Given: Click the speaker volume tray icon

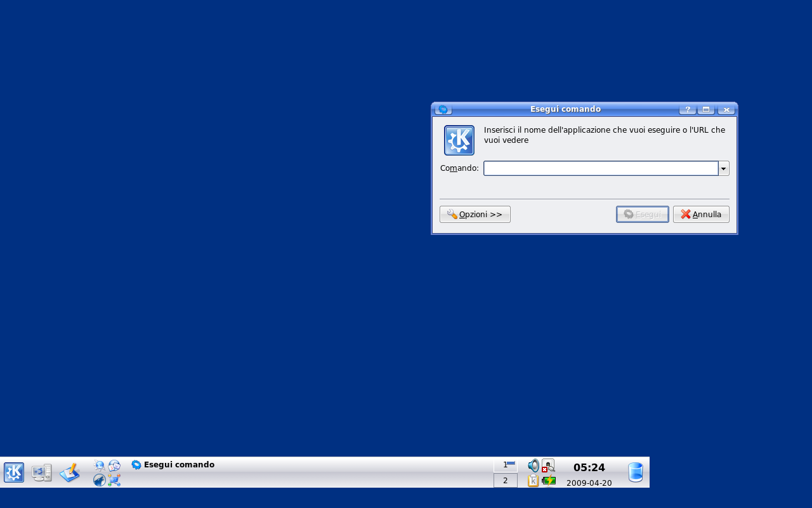Looking at the screenshot, I should click(x=534, y=465).
